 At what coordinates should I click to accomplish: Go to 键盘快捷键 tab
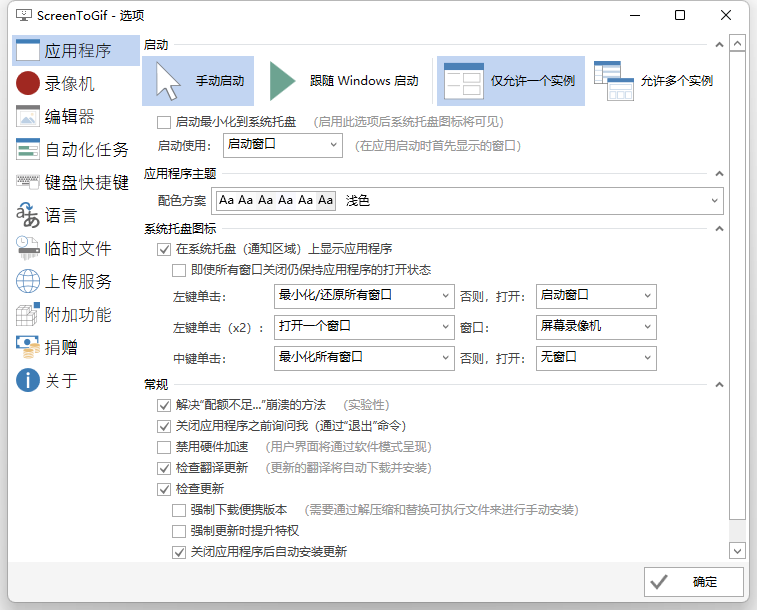pyautogui.click(x=76, y=182)
